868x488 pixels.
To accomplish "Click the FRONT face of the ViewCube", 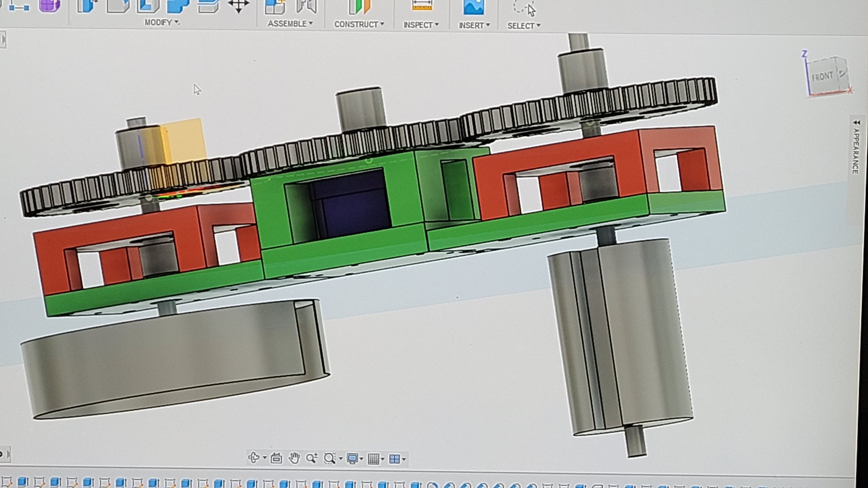I will click(x=822, y=77).
